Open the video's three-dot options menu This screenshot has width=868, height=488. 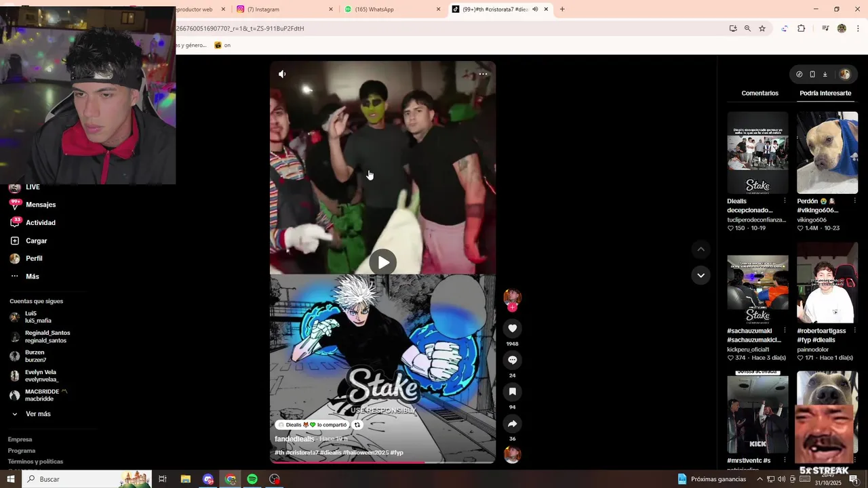coord(483,74)
